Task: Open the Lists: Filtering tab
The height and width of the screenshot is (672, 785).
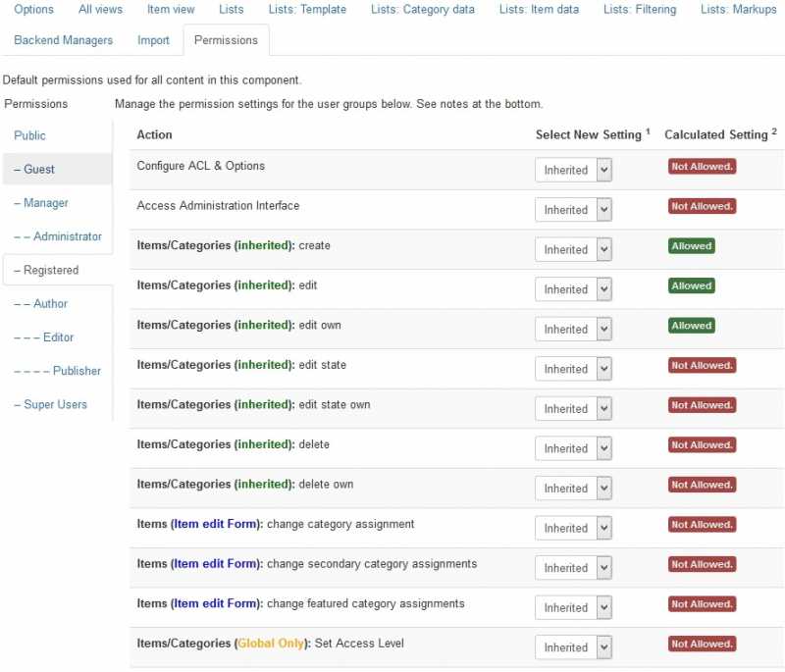Action: tap(639, 10)
